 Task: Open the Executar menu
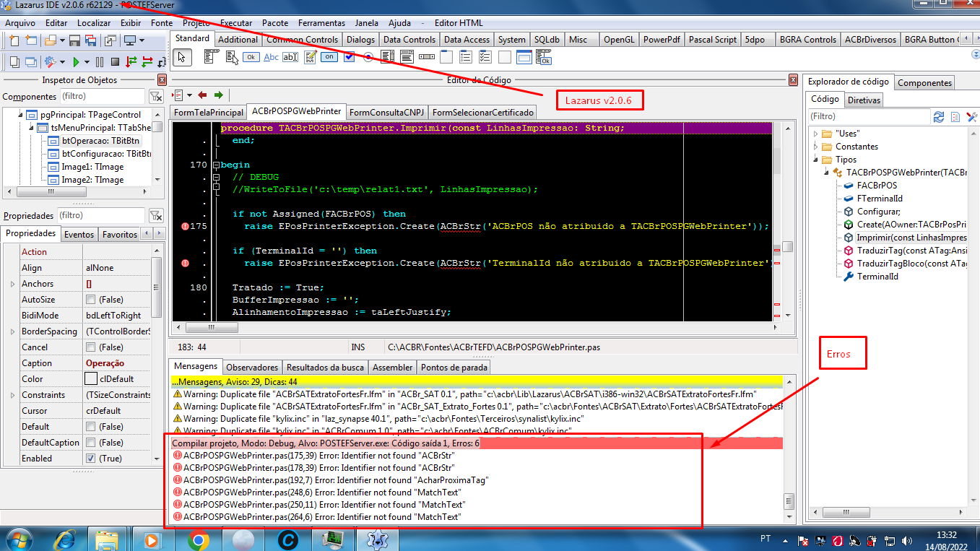pos(236,23)
